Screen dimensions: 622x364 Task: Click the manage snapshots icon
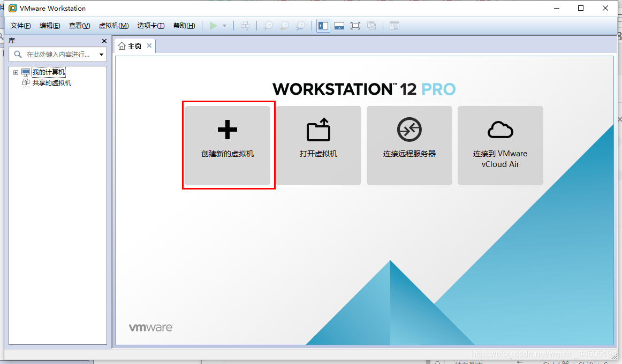pyautogui.click(x=301, y=26)
